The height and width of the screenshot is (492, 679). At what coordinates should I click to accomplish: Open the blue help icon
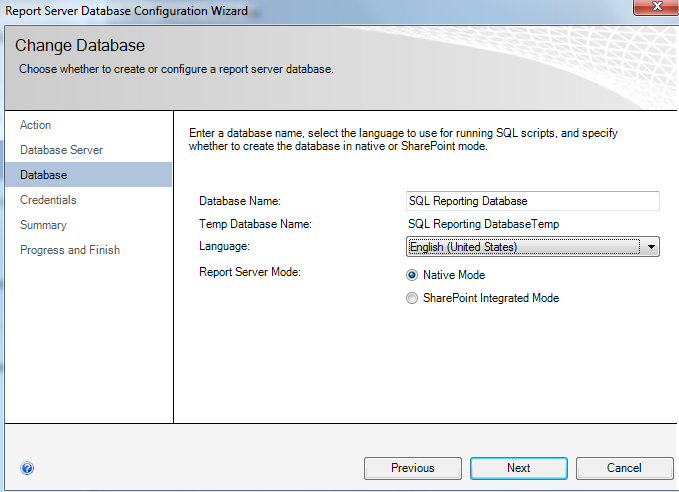[27, 468]
